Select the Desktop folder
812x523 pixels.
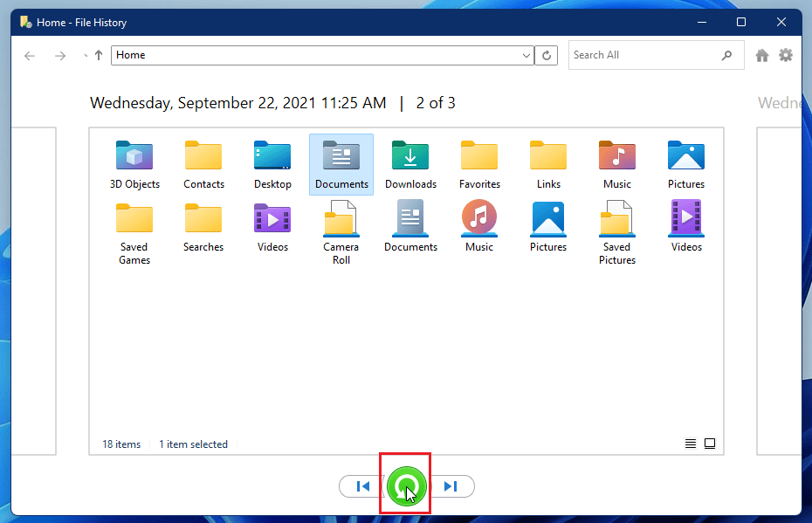272,165
